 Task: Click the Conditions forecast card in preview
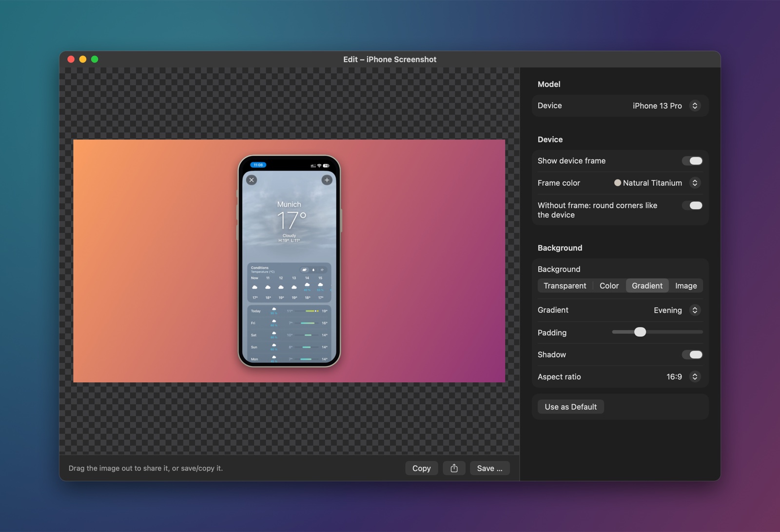[289, 283]
